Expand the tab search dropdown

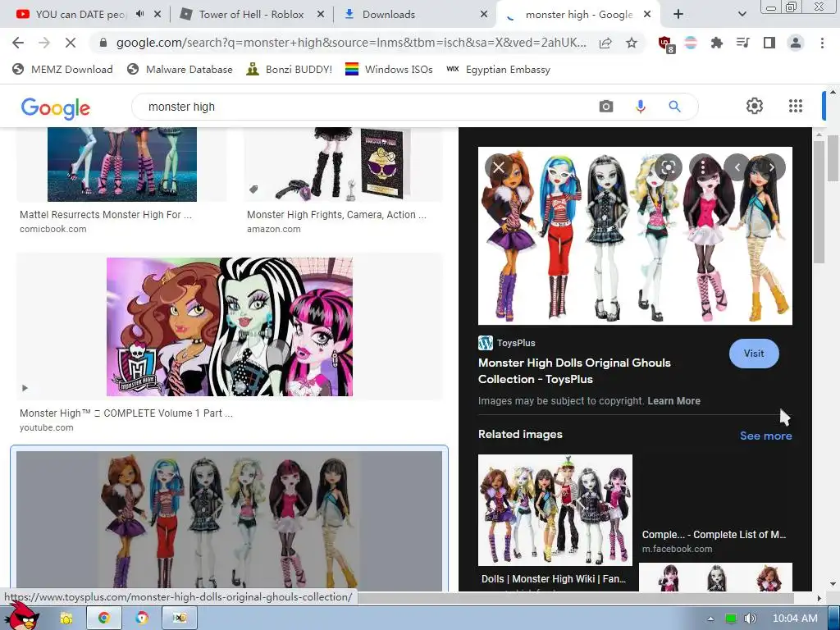[x=742, y=15]
